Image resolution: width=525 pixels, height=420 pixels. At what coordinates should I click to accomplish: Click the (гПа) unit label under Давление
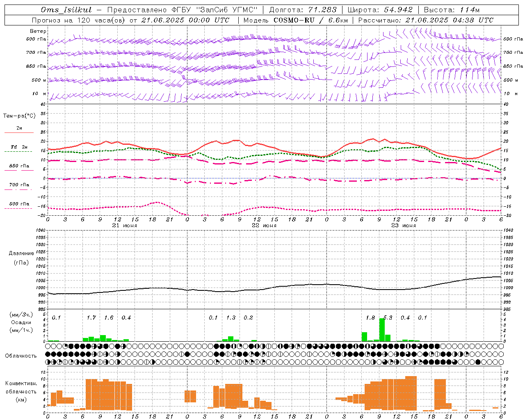point(21,262)
